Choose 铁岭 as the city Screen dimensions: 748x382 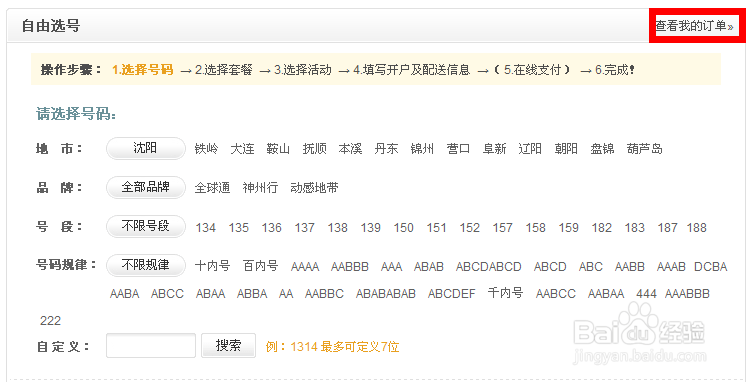click(x=207, y=149)
